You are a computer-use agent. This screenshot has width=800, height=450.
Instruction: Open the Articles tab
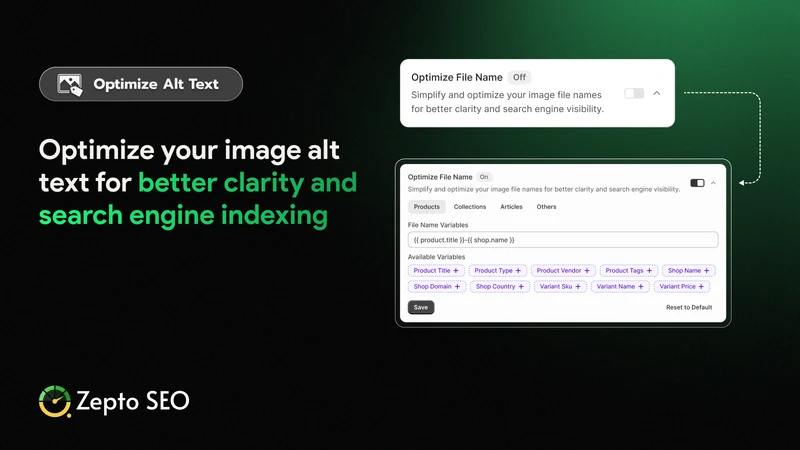511,207
